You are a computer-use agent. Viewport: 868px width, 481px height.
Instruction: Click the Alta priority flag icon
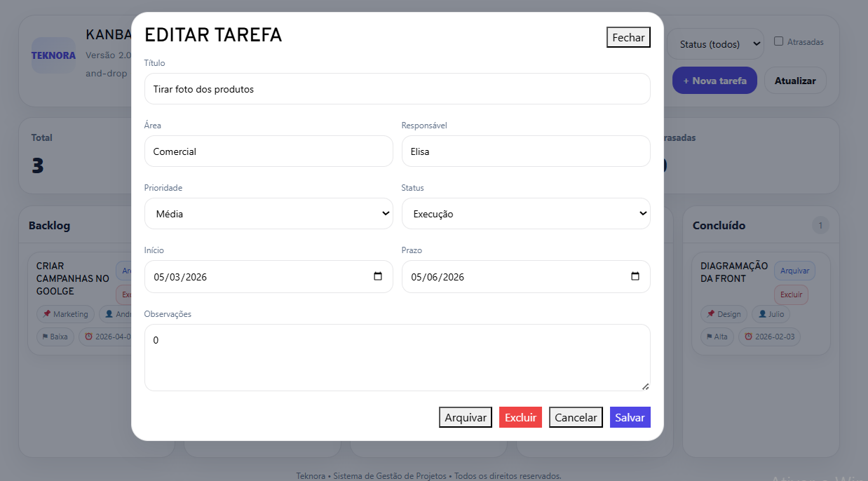tap(710, 337)
